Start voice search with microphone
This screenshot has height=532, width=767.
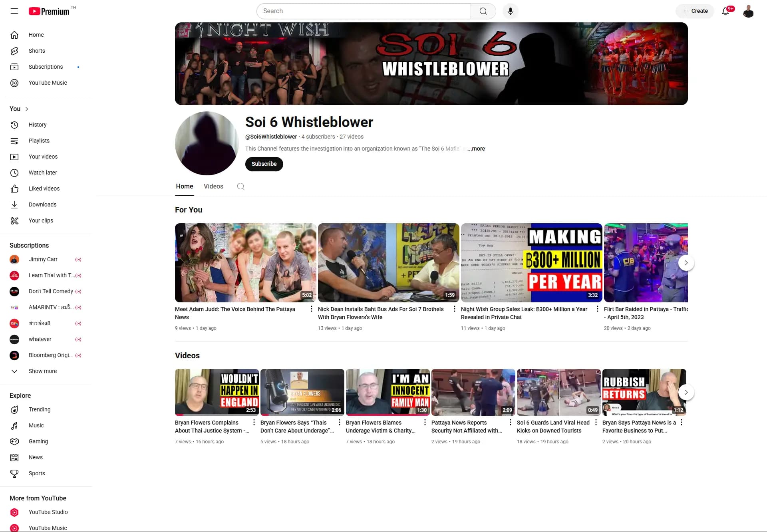(510, 11)
